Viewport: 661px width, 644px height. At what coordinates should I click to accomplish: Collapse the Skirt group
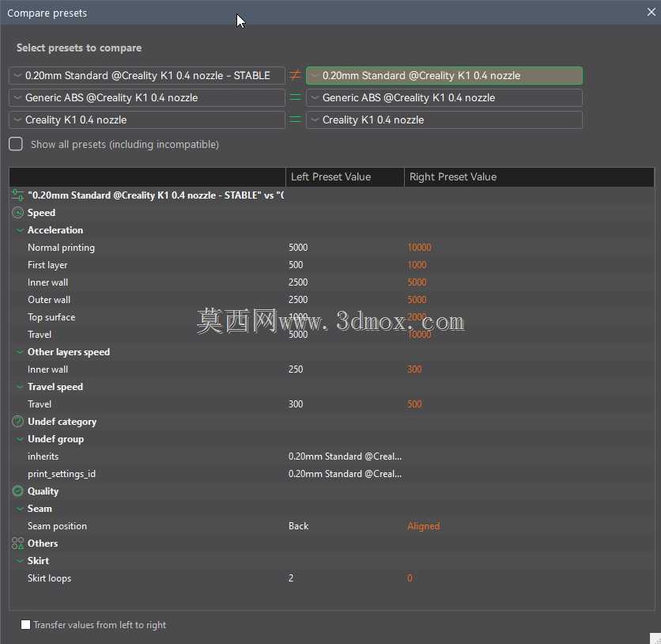click(x=20, y=561)
